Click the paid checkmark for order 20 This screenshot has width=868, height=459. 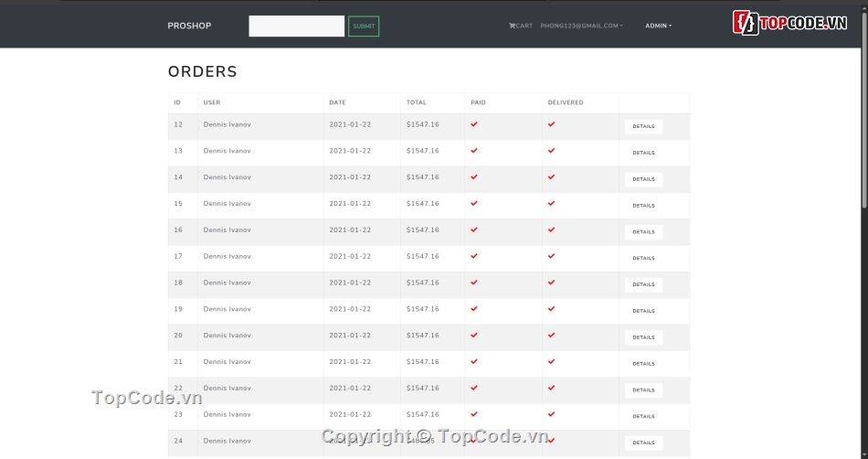[x=474, y=336]
